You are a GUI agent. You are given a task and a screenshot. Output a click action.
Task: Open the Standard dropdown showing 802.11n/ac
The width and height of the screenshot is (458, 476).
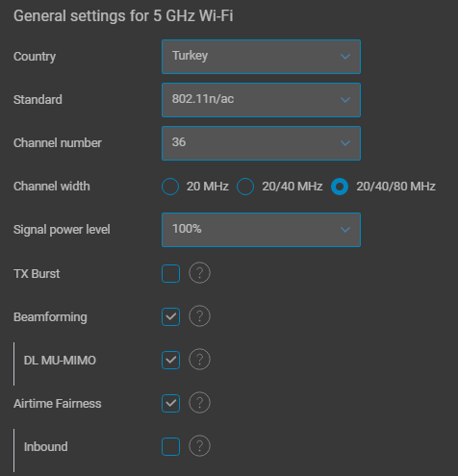click(261, 100)
